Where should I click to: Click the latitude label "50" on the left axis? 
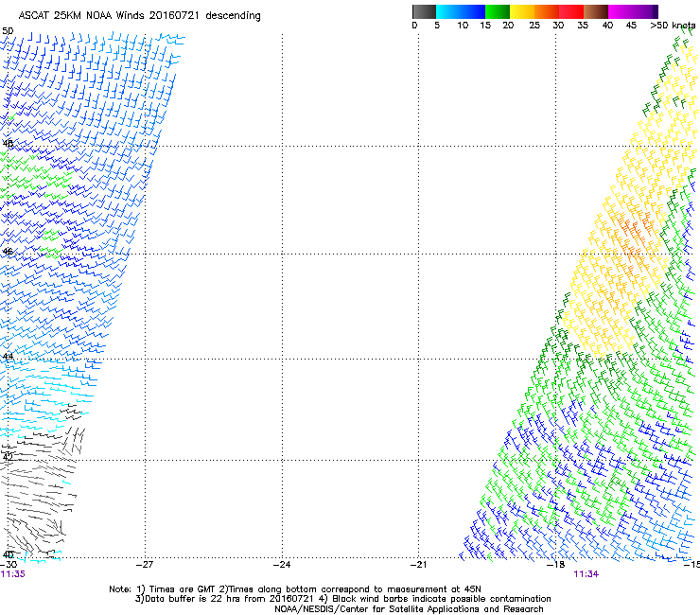click(x=8, y=31)
